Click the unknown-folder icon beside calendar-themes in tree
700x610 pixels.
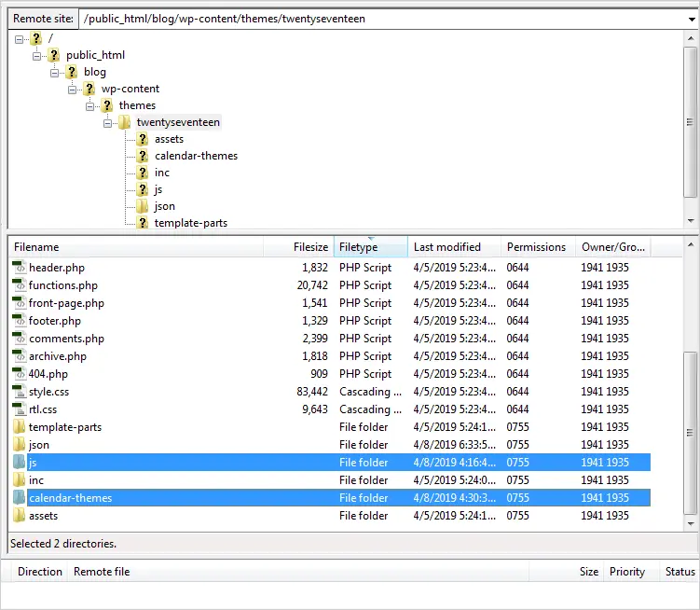143,156
